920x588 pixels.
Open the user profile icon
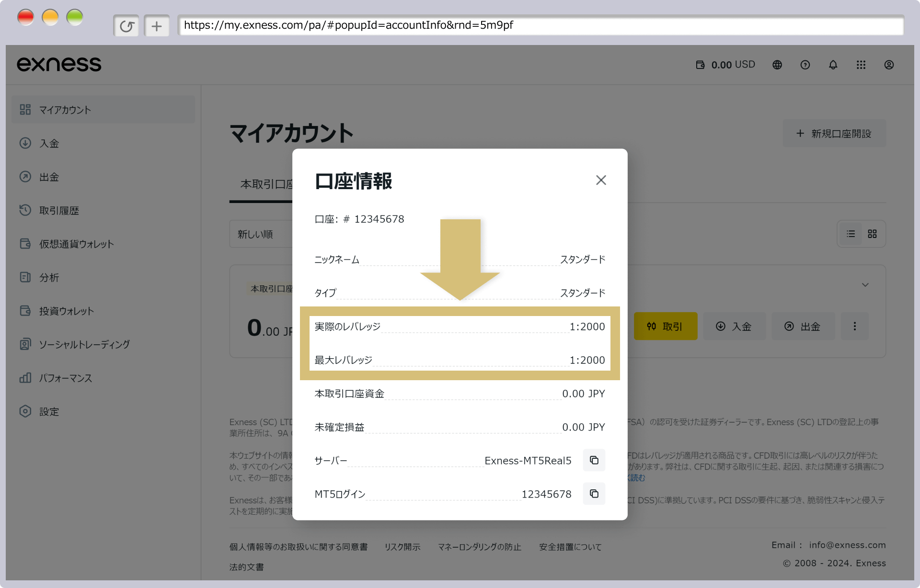tap(889, 65)
